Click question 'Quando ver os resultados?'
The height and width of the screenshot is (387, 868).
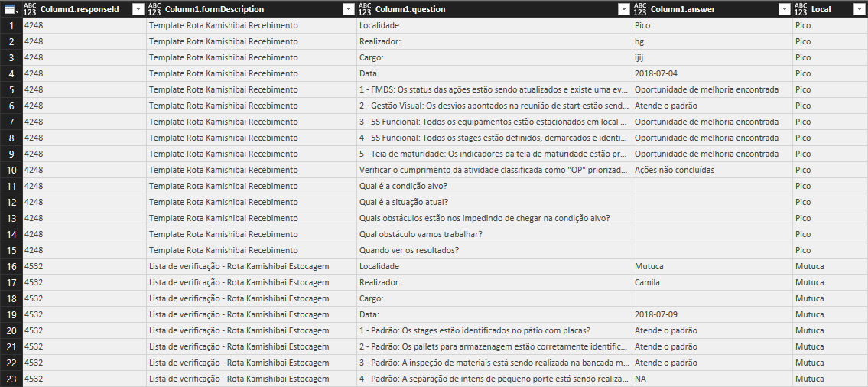click(494, 250)
